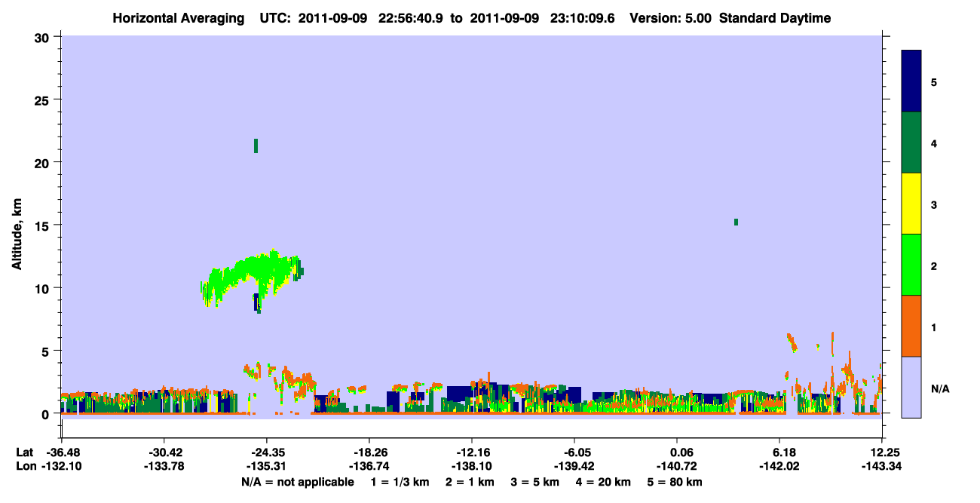
Task: Click the isolated green dot near 15 km
Action: (736, 222)
